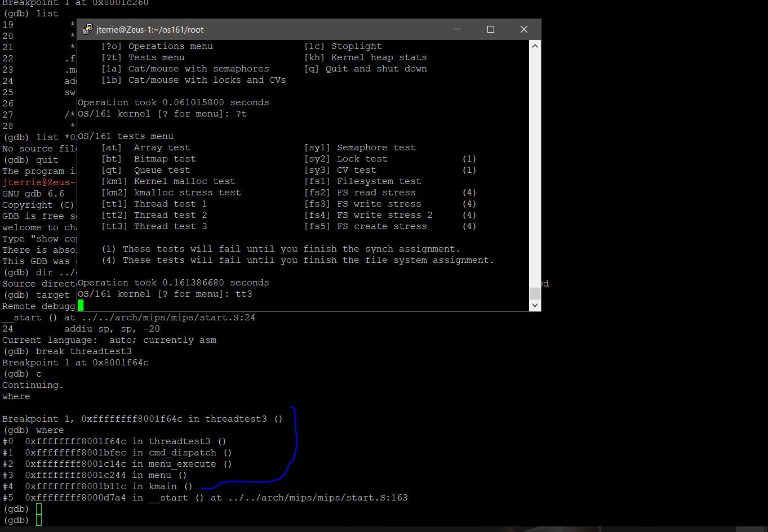768x532 pixels.
Task: Click the '[q] Quit and shut down' entry
Action: coord(366,69)
